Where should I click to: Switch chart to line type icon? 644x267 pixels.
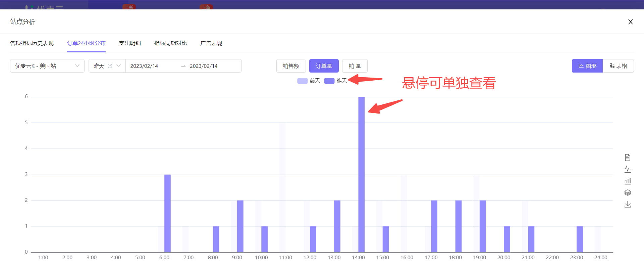click(x=628, y=169)
